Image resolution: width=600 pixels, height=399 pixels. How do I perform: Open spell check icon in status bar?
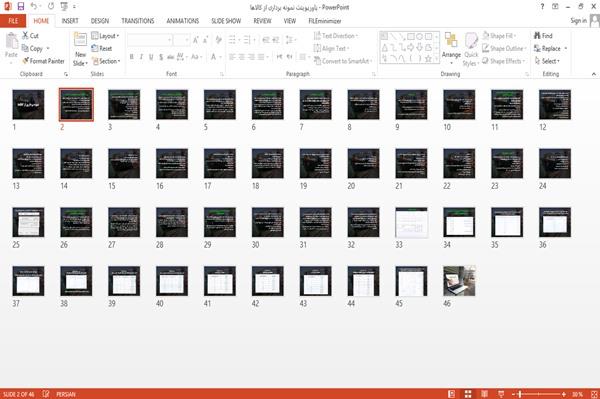(46, 394)
